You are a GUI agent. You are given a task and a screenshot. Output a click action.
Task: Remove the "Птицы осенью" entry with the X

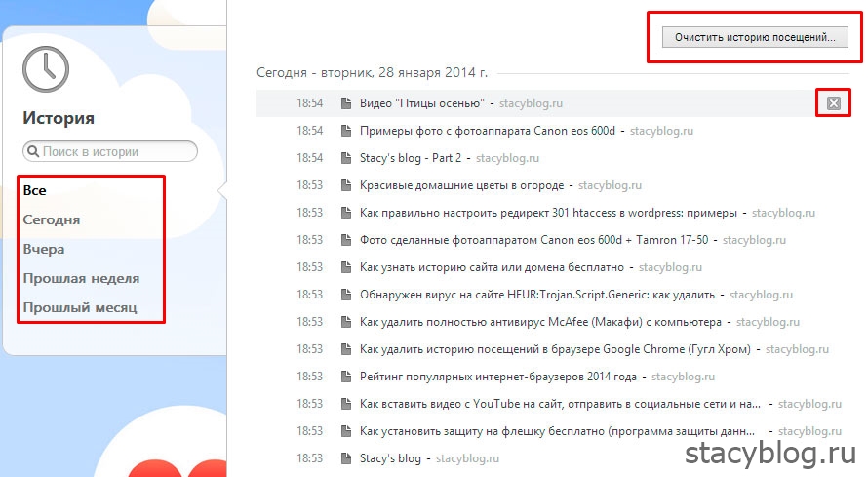point(834,103)
